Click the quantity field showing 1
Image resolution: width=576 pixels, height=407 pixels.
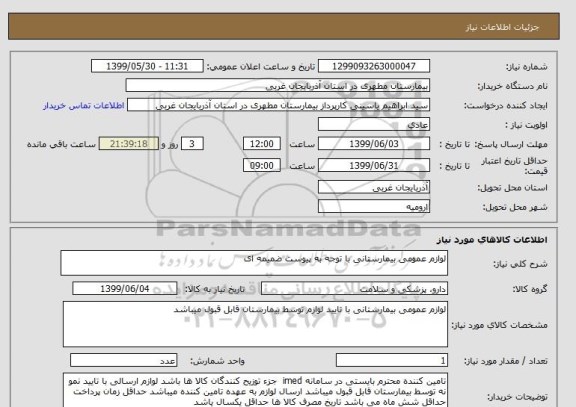pyautogui.click(x=392, y=360)
